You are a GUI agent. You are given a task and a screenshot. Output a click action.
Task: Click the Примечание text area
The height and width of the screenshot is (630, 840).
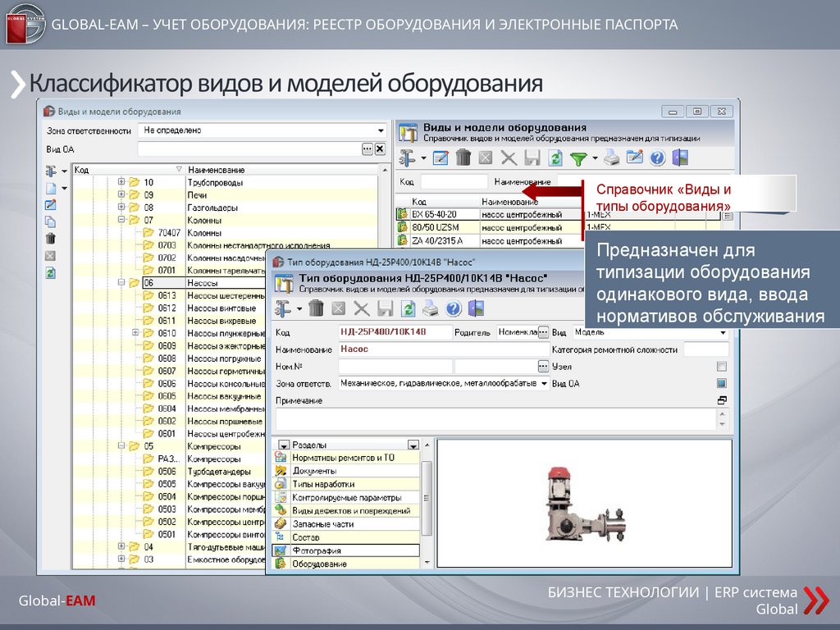(496, 418)
